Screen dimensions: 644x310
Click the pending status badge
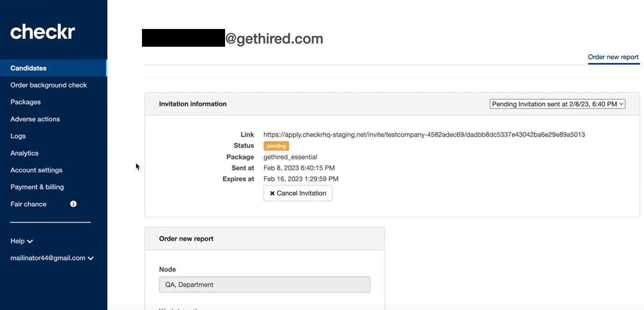(276, 146)
